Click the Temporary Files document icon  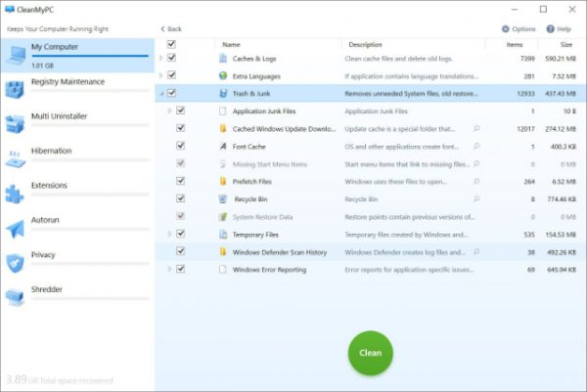[x=223, y=235]
